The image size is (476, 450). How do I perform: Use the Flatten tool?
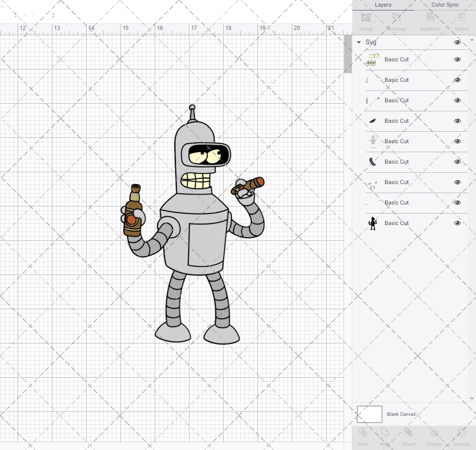coord(434,435)
